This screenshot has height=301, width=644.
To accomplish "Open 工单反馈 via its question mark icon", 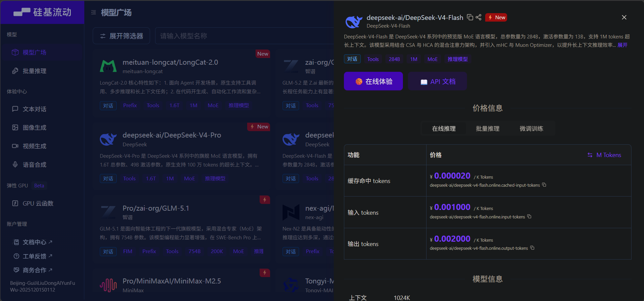I will click(x=16, y=256).
